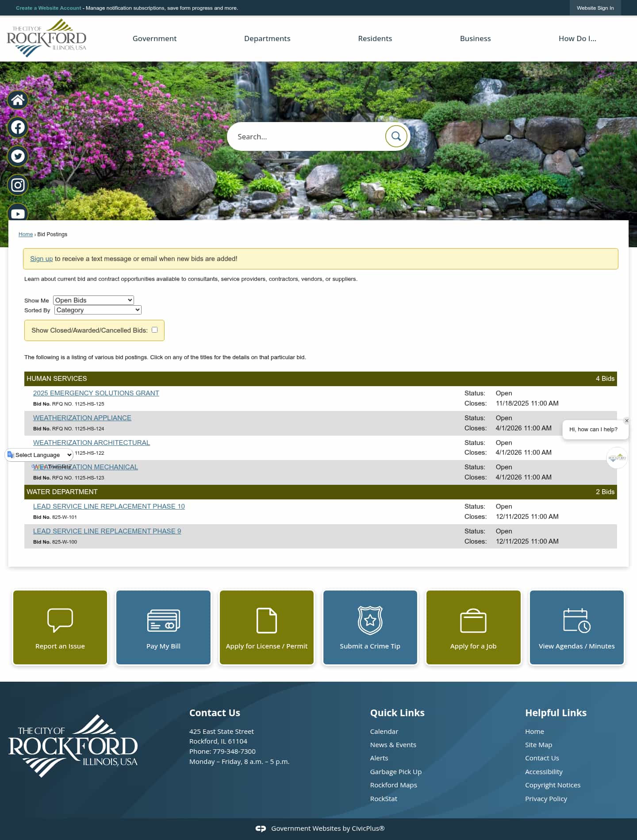This screenshot has width=637, height=840.
Task: Open the Instagram sidebar icon
Action: click(x=18, y=185)
